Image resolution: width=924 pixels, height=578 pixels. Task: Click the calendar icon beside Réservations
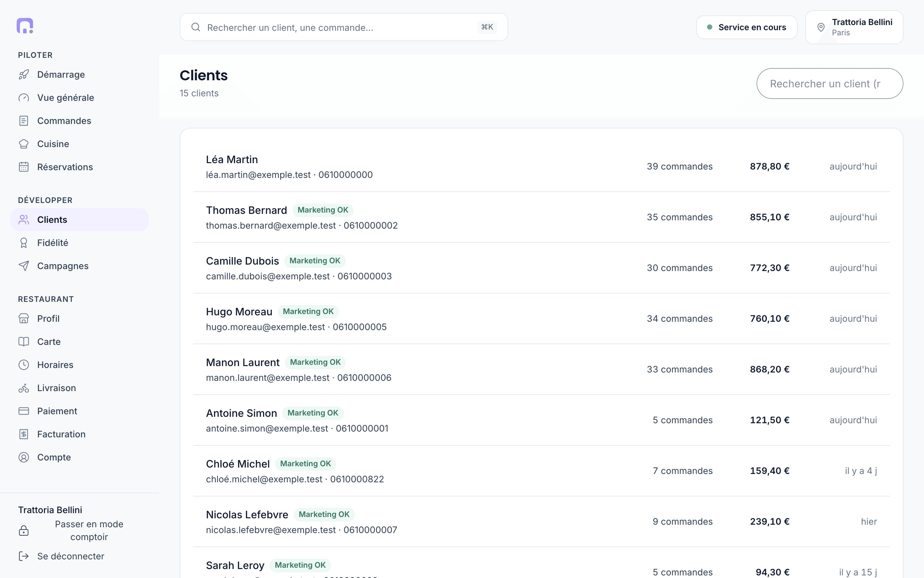tap(24, 167)
